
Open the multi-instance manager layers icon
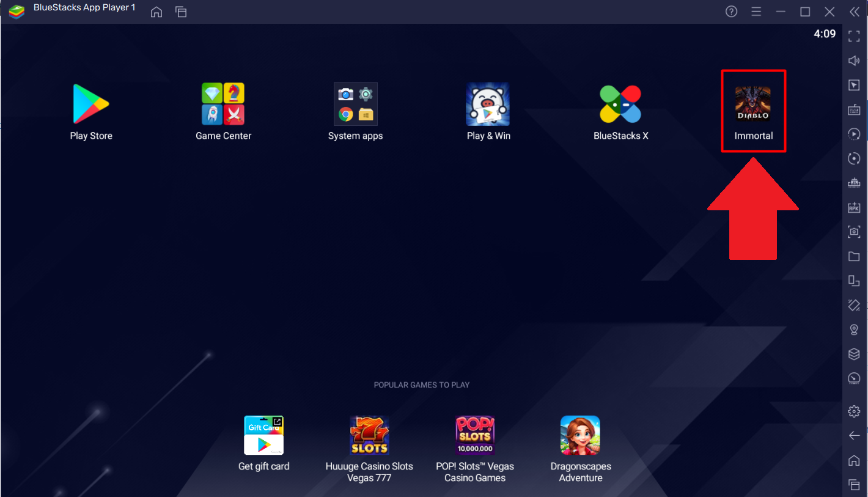pyautogui.click(x=854, y=354)
